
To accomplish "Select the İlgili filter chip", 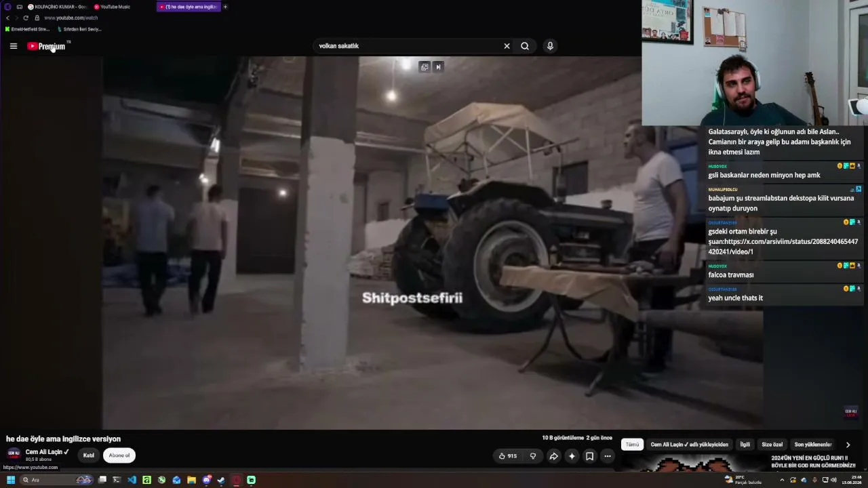I will coord(745,445).
